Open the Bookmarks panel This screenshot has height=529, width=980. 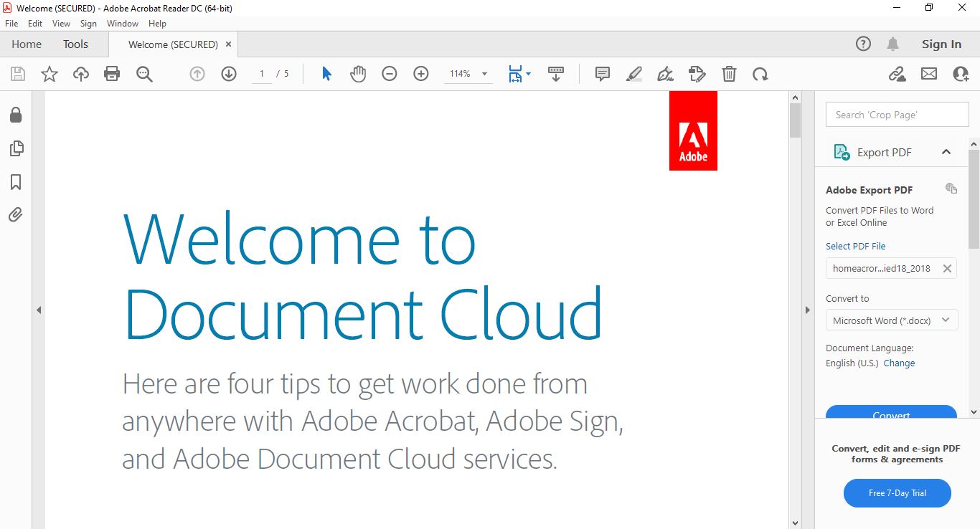[x=16, y=182]
